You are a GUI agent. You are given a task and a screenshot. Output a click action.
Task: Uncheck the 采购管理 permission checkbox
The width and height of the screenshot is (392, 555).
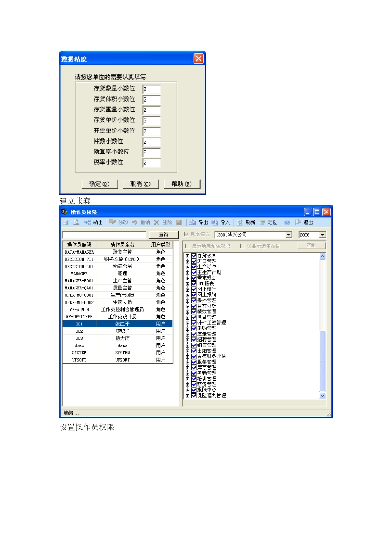click(x=194, y=328)
